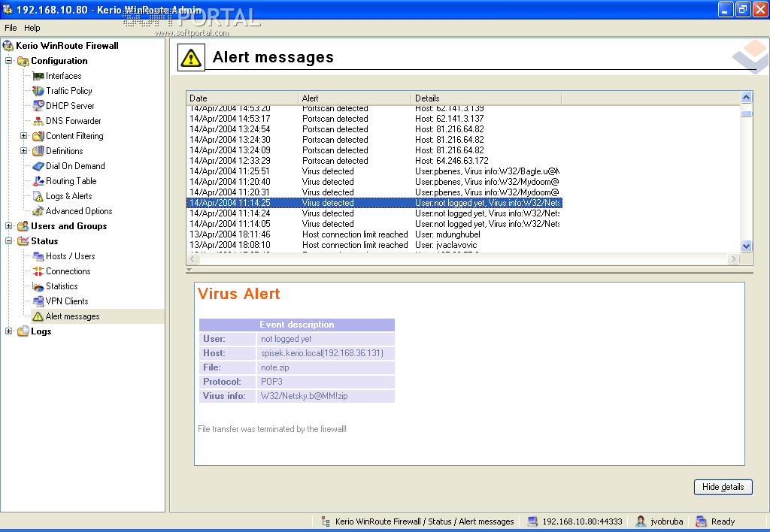770x532 pixels.
Task: Select the 11:25:51 Virus detected row
Action: click(x=374, y=171)
